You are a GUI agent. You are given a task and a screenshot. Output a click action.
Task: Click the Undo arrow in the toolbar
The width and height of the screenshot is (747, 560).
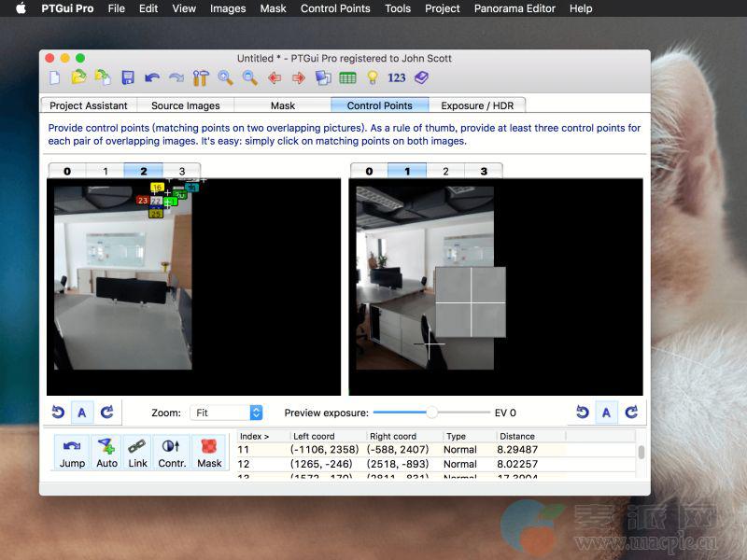pos(152,78)
